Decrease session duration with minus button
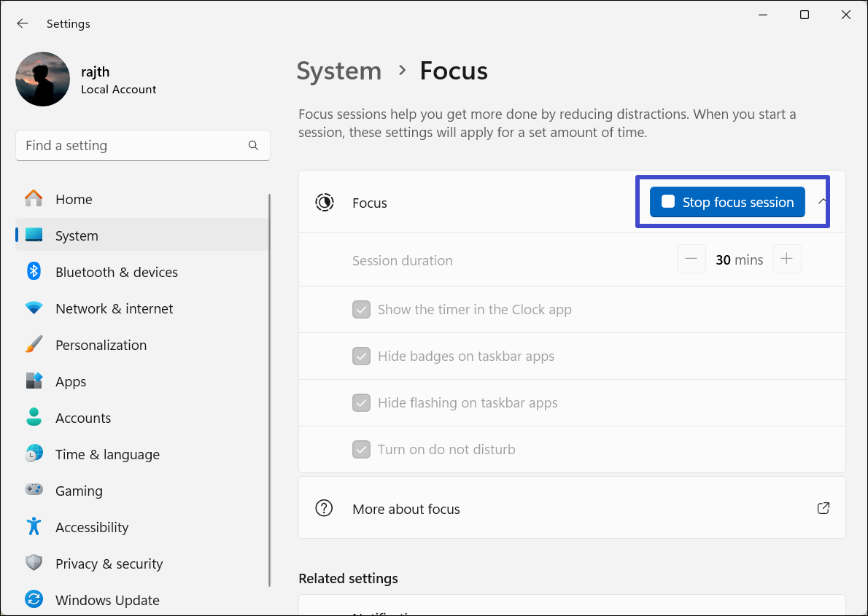The height and width of the screenshot is (616, 868). coord(691,260)
